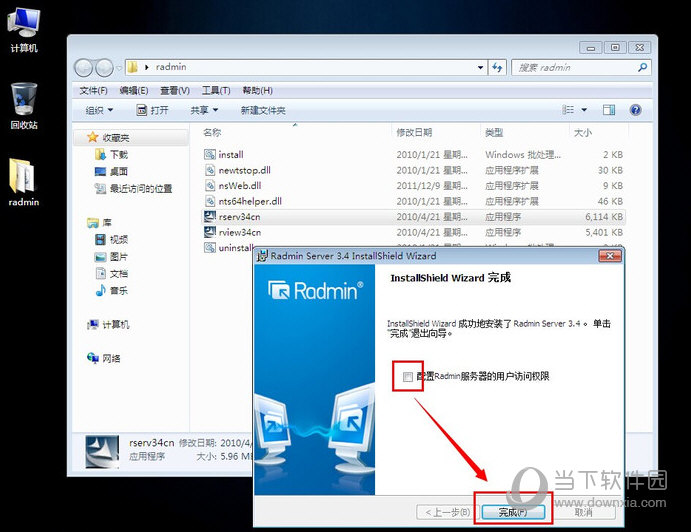Screen dimensions: 691x532
Task: Click the Explorer back navigation arrow
Action: coord(83,68)
